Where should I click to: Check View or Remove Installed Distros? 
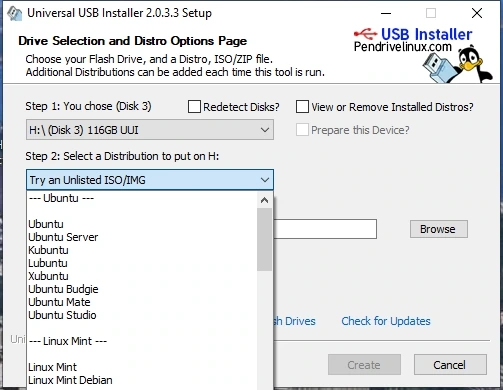302,107
